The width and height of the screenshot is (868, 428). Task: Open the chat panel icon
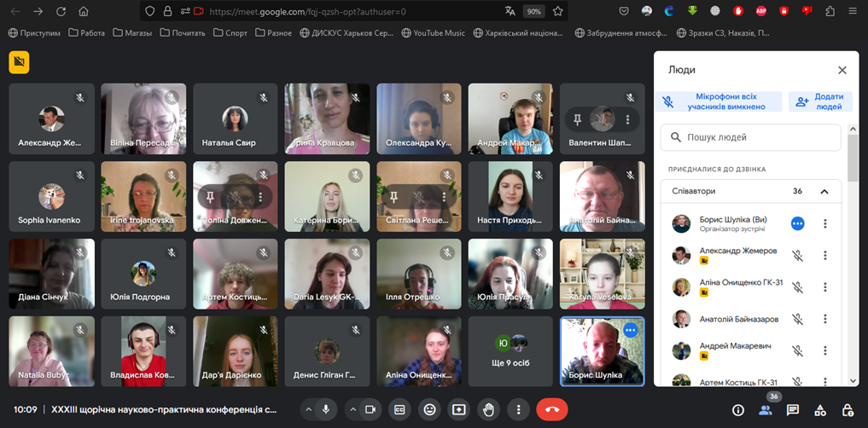pos(793,410)
